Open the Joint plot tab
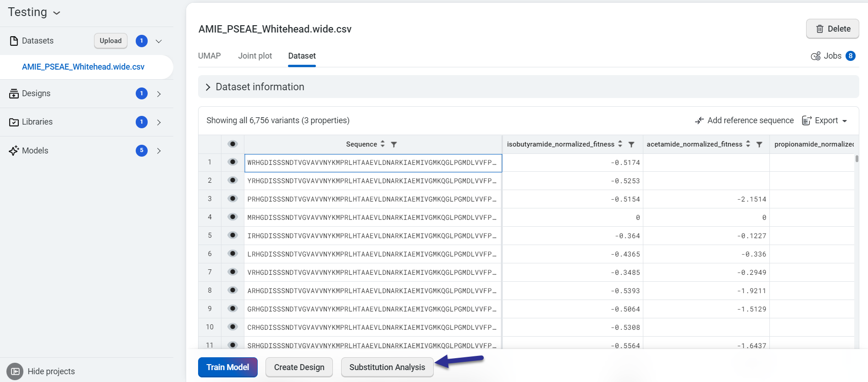This screenshot has height=382, width=868. (x=255, y=56)
